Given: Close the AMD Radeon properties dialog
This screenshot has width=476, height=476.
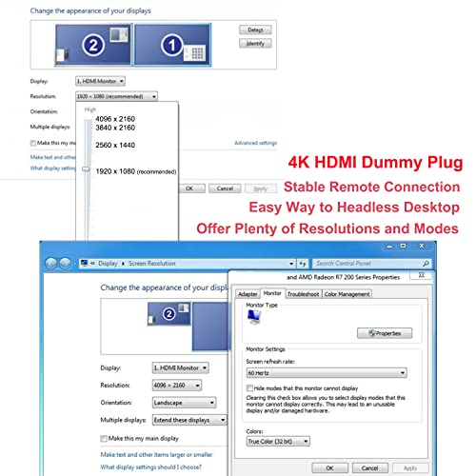Looking at the screenshot, I should [x=422, y=275].
